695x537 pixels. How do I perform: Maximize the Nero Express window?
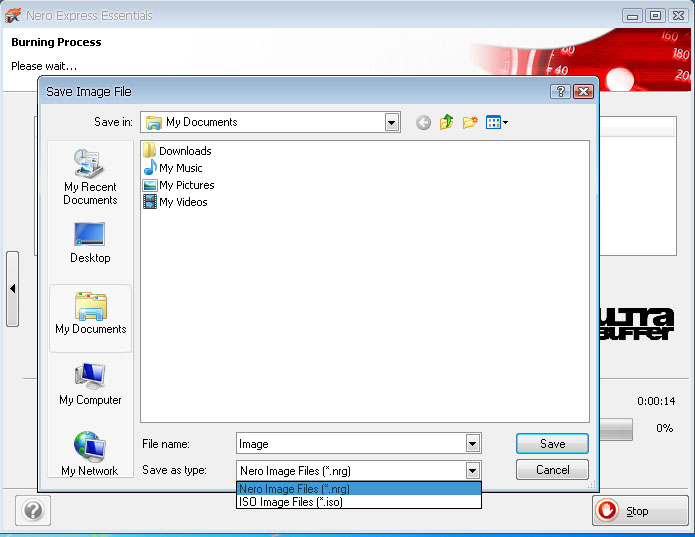pos(655,16)
